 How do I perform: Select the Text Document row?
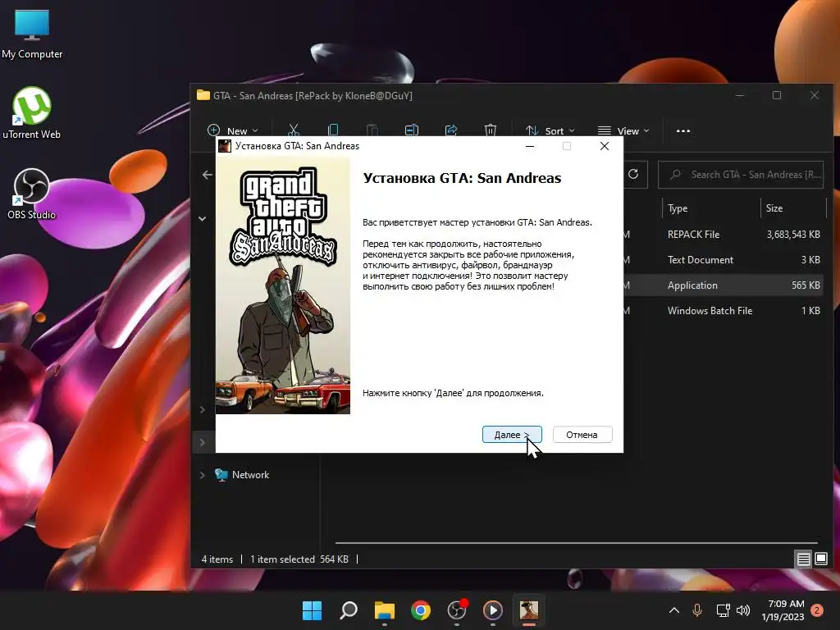(x=724, y=260)
